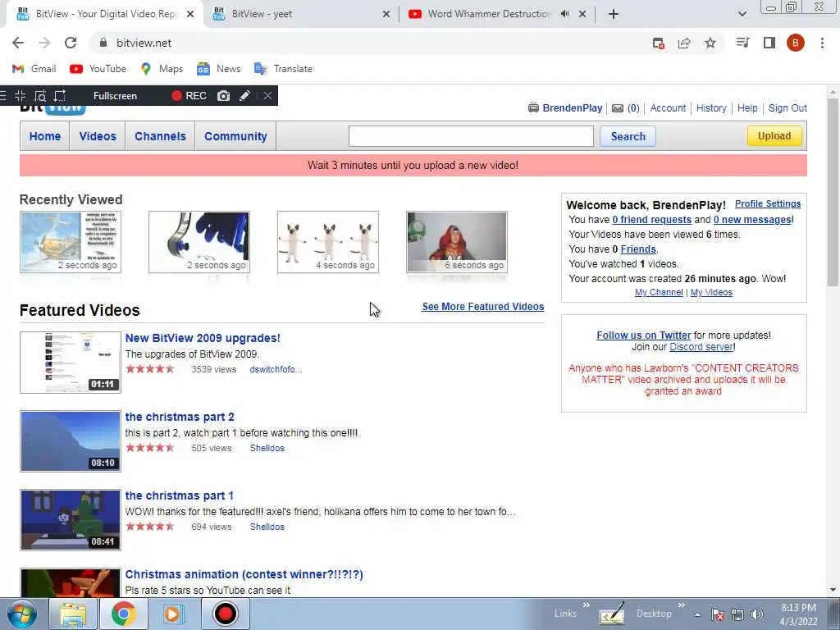The width and height of the screenshot is (840, 630).
Task: Open the My Videos link
Action: click(x=711, y=292)
